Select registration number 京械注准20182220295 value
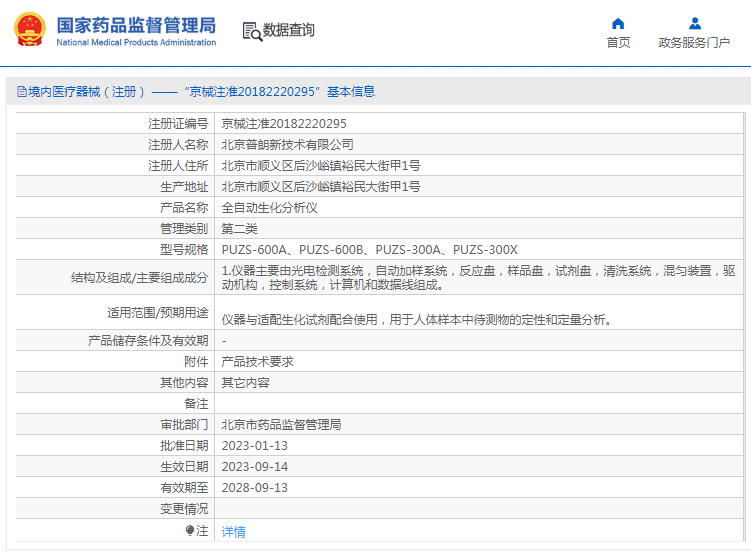This screenshot has width=751, height=555. point(284,124)
